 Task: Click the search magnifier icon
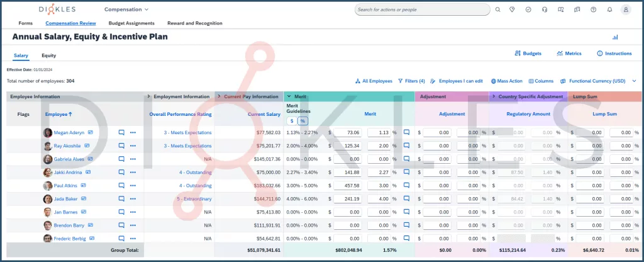(x=497, y=9)
